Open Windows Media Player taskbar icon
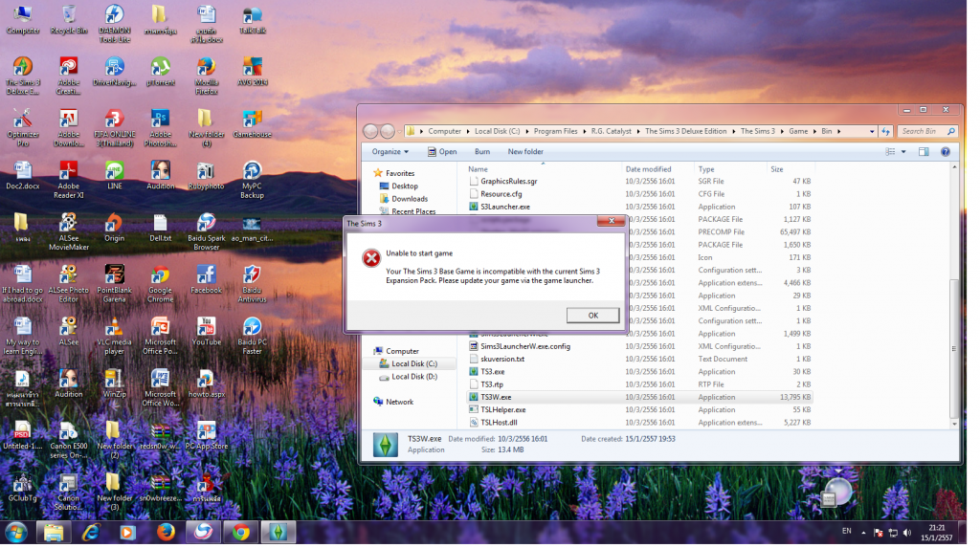 [127, 533]
